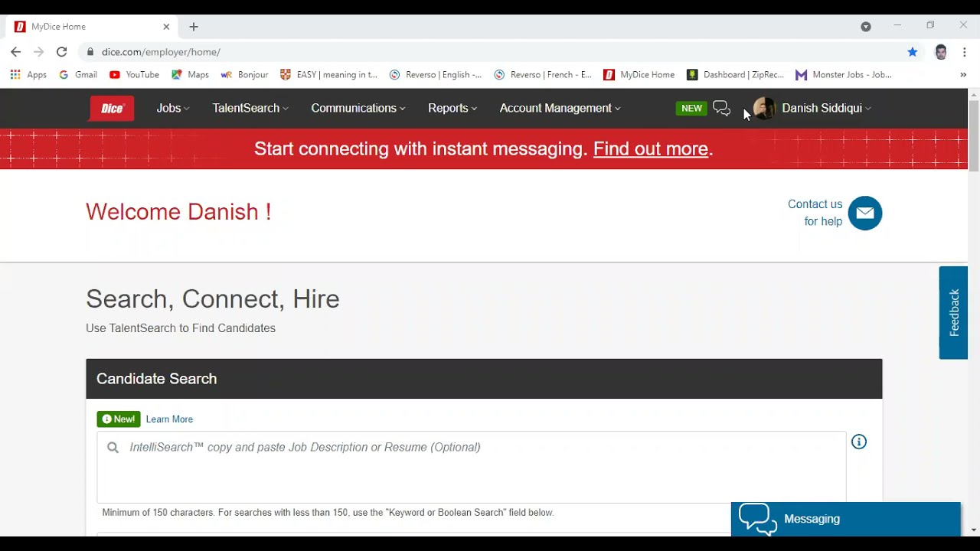
Task: Click the magnifier icon in IntelliSearch box
Action: coord(113,448)
